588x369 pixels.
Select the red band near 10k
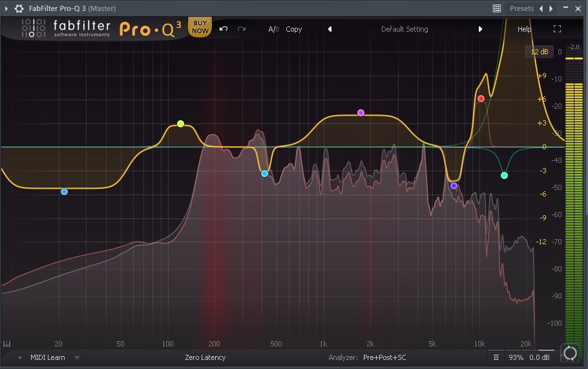pyautogui.click(x=481, y=99)
